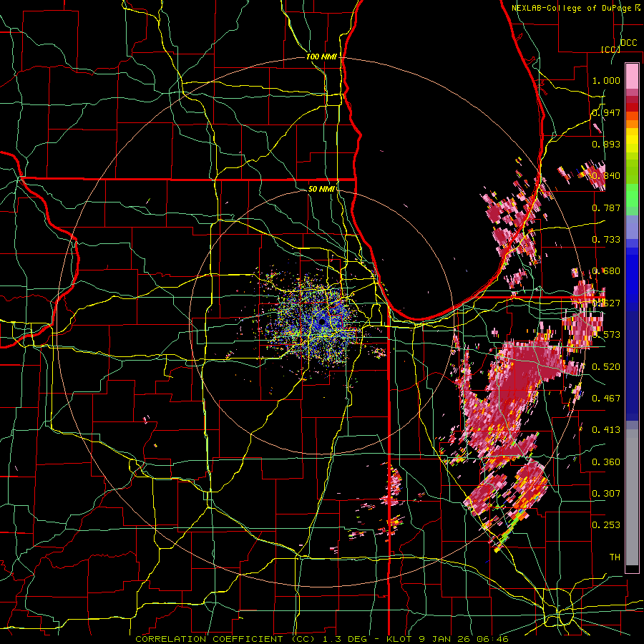
Task: Click the 0.573 scale value
Action: tap(606, 335)
